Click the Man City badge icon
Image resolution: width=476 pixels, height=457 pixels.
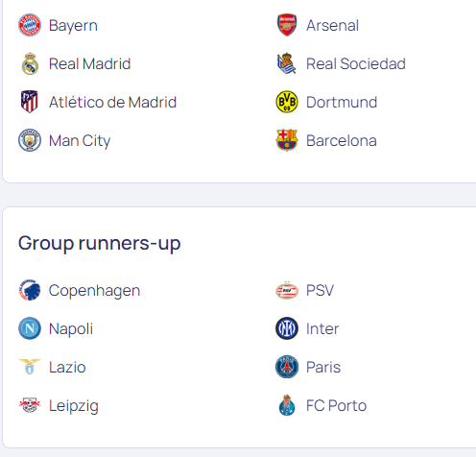coord(30,140)
